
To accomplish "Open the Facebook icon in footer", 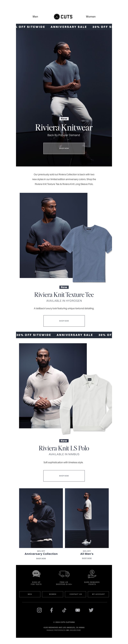I will [51, 610].
